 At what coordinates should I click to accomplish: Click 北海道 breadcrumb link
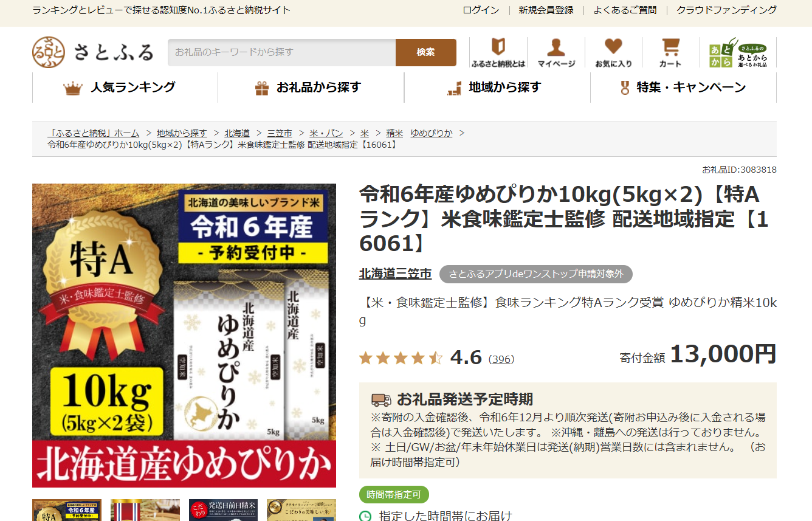tap(237, 133)
